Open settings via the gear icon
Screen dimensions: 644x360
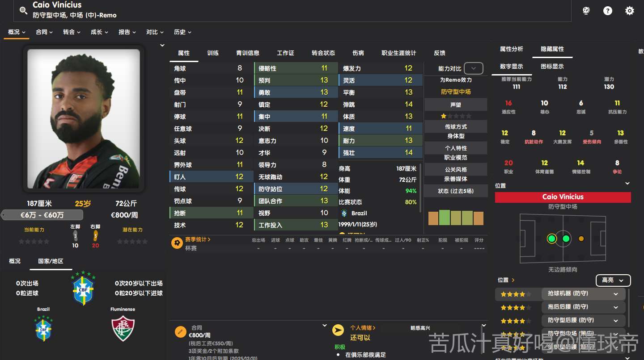(x=629, y=11)
